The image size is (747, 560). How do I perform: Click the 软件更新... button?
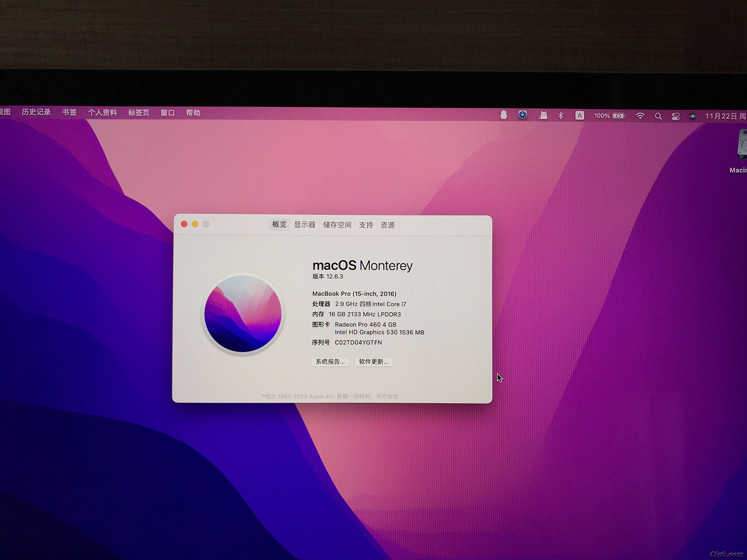(373, 362)
